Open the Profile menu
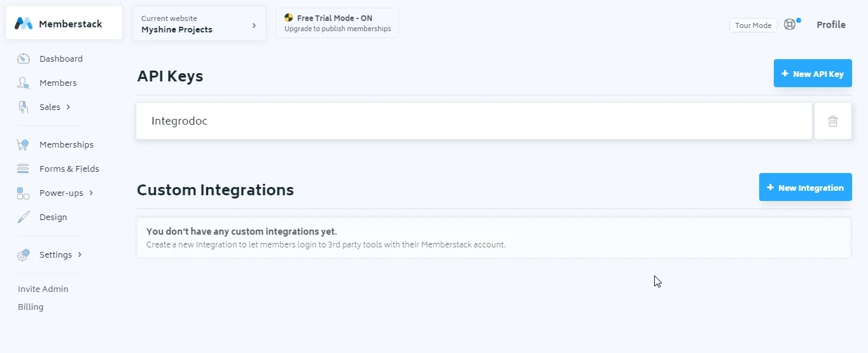The image size is (868, 353). [x=831, y=25]
